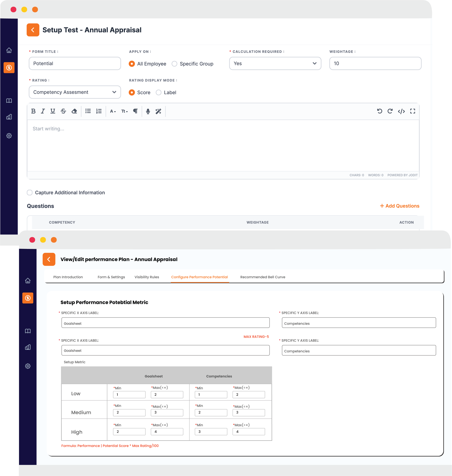Click first Specific X Axis Label field

click(x=165, y=323)
